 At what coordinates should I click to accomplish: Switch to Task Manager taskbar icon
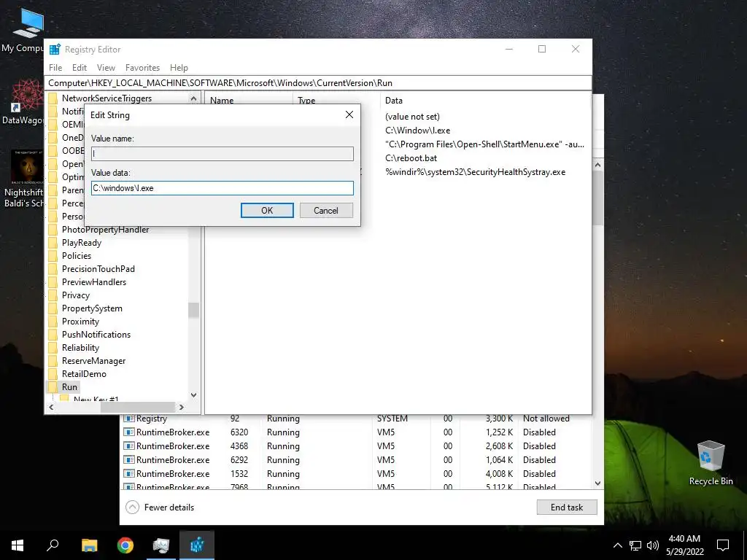point(161,545)
